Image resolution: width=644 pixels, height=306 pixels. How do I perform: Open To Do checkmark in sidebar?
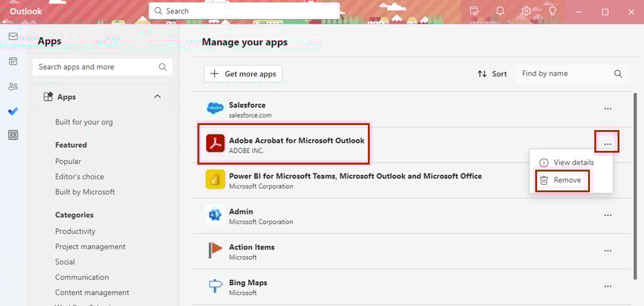(13, 111)
